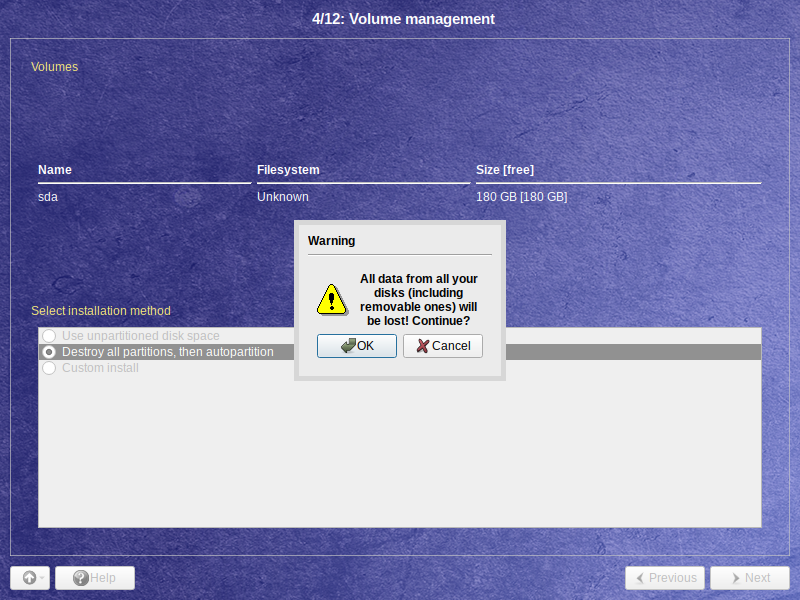Select Use unpartitioned disk space option
Image resolution: width=800 pixels, height=600 pixels.
(400, 336)
